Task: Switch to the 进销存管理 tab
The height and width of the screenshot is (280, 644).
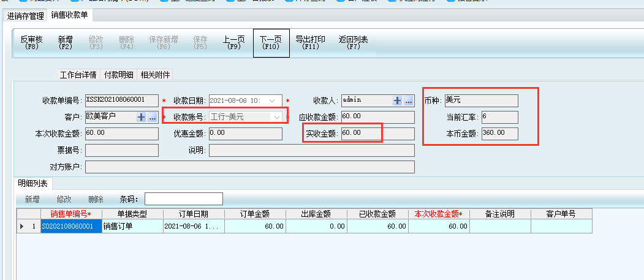Action: (x=26, y=15)
